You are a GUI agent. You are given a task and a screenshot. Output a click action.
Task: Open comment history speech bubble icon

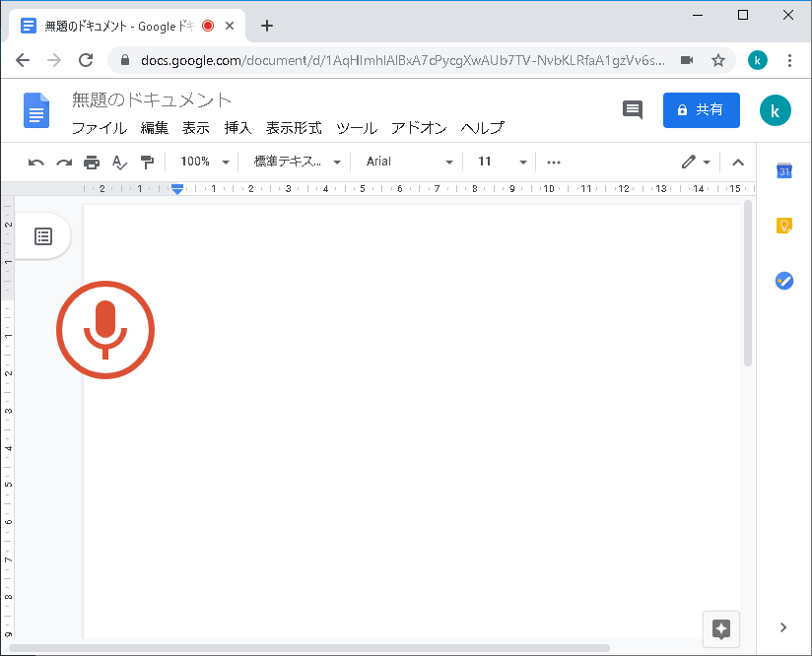[x=633, y=110]
